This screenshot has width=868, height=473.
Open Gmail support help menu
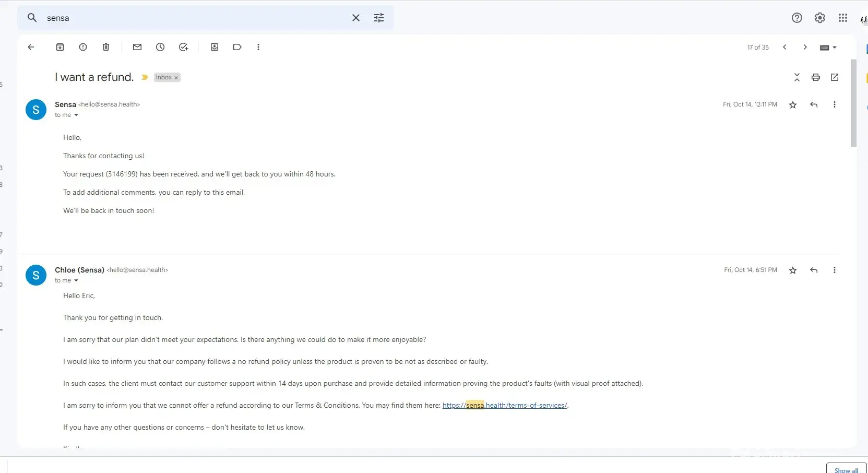797,18
